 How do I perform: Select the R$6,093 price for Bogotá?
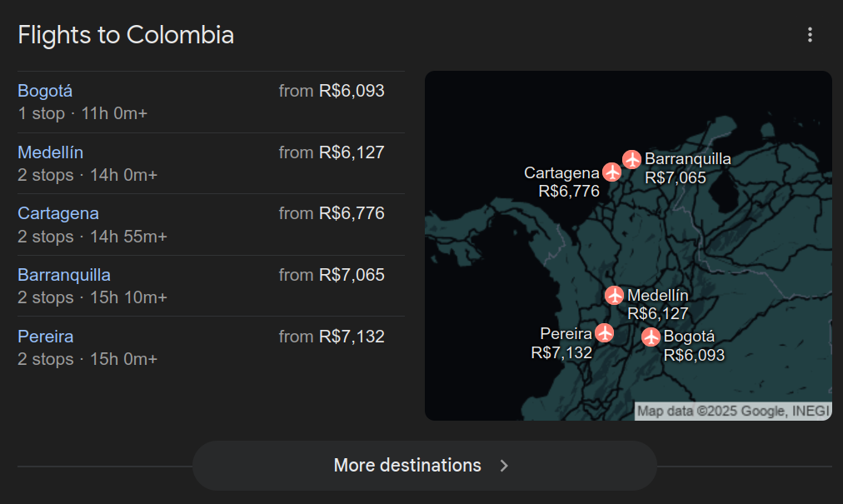352,91
